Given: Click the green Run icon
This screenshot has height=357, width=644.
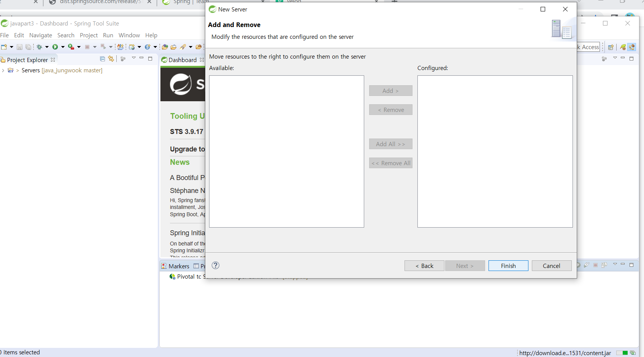Looking at the screenshot, I should (x=55, y=47).
